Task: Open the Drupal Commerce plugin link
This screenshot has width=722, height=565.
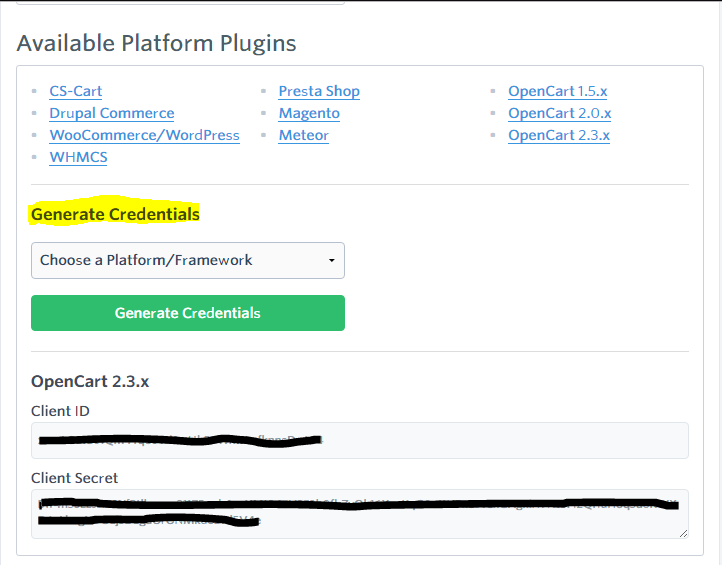Action: coord(112,113)
